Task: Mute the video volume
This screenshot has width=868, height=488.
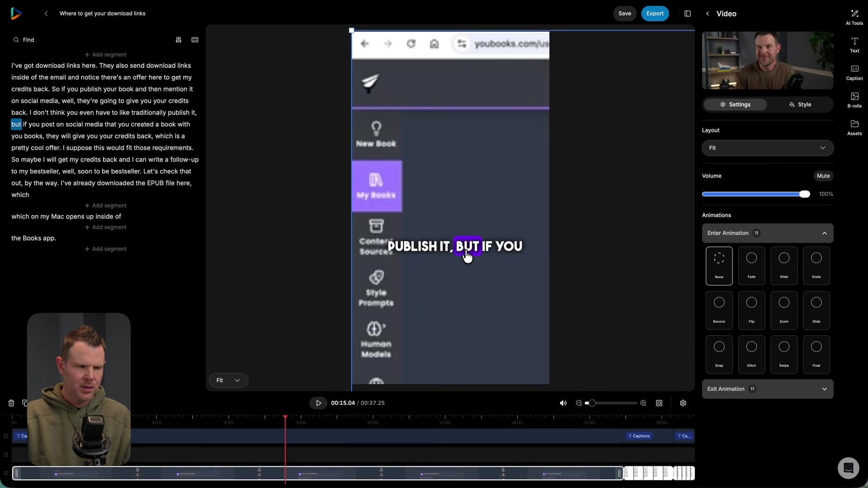Action: point(823,176)
